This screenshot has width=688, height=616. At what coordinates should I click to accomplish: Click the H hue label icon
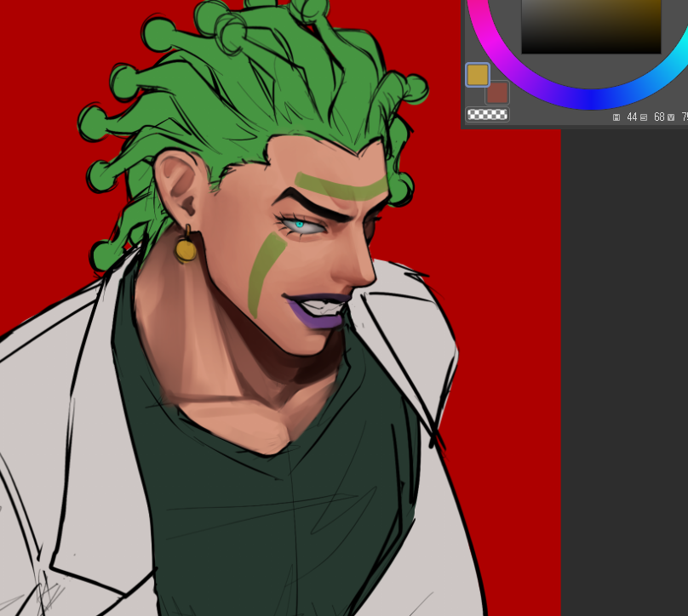(x=616, y=117)
